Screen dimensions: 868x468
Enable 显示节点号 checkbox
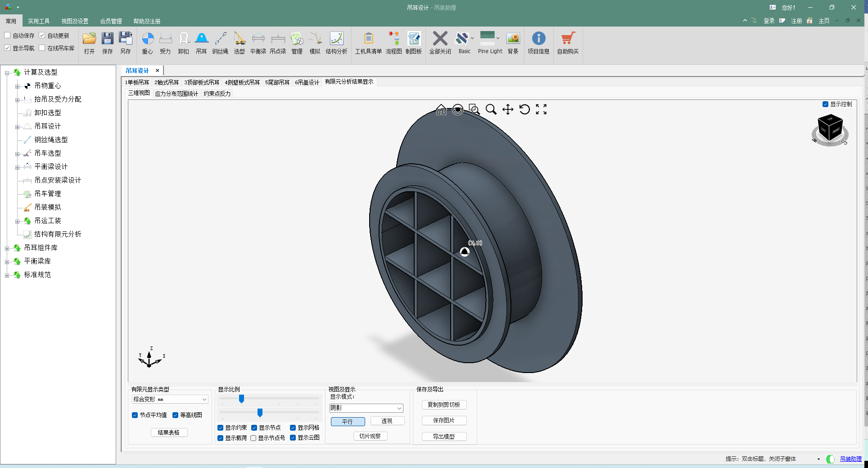[x=253, y=438]
